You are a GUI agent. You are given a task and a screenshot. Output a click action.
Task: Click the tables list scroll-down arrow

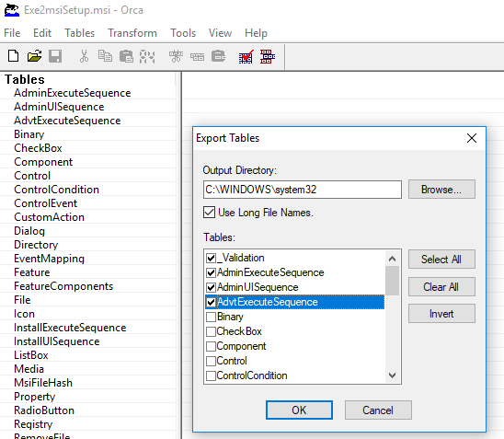392,375
